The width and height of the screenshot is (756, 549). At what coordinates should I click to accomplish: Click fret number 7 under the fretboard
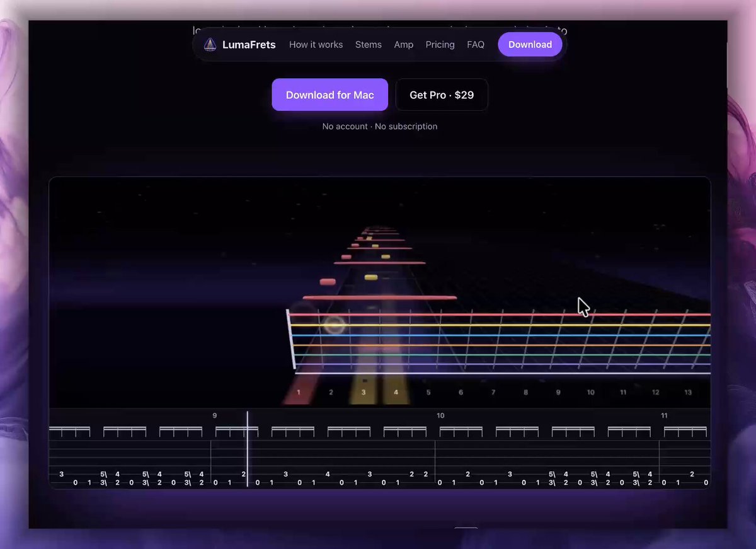click(x=493, y=392)
